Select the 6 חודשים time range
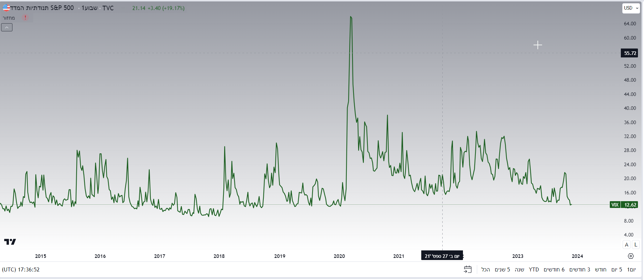 pos(554,270)
